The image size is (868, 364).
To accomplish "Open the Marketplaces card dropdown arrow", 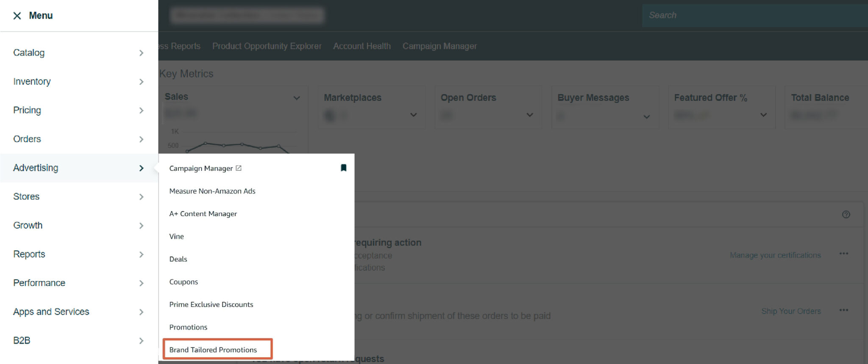I will point(413,115).
